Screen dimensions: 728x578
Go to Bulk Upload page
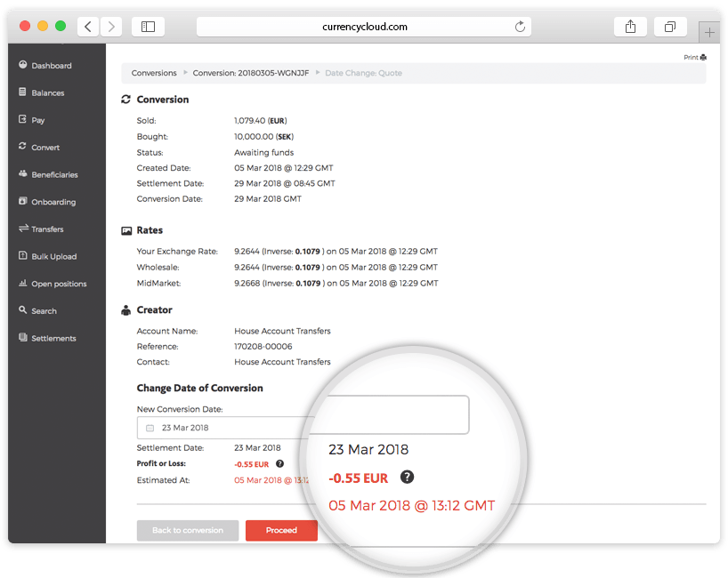(x=54, y=256)
